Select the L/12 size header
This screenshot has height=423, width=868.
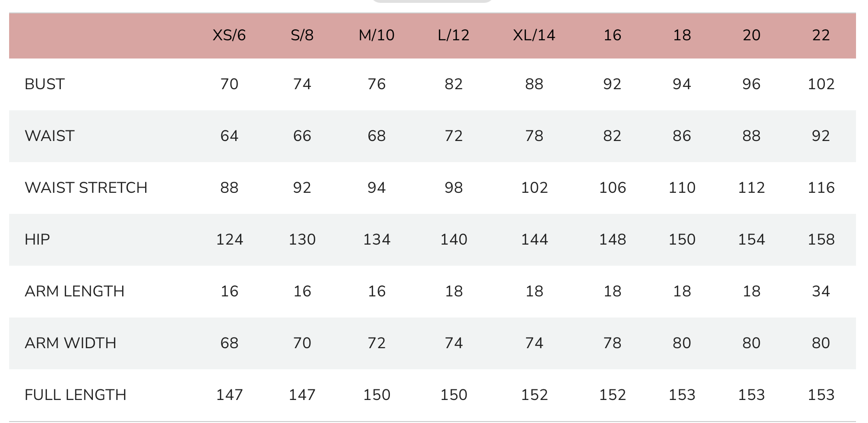point(453,35)
